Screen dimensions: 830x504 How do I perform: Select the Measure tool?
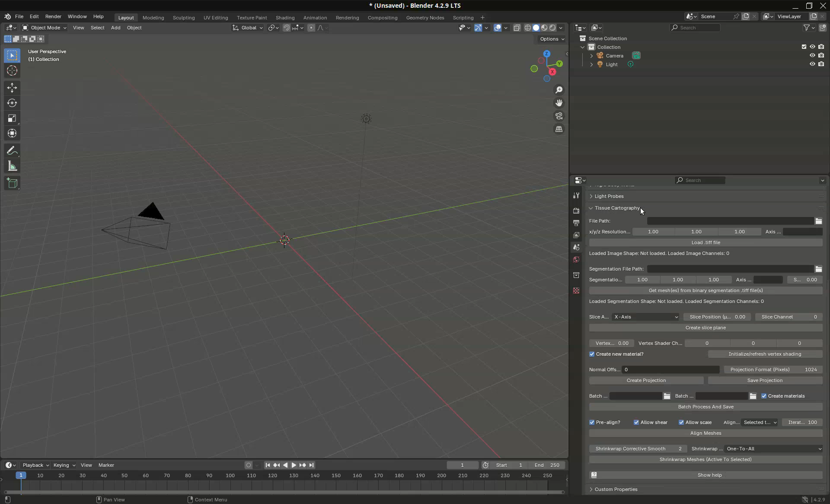(12, 166)
